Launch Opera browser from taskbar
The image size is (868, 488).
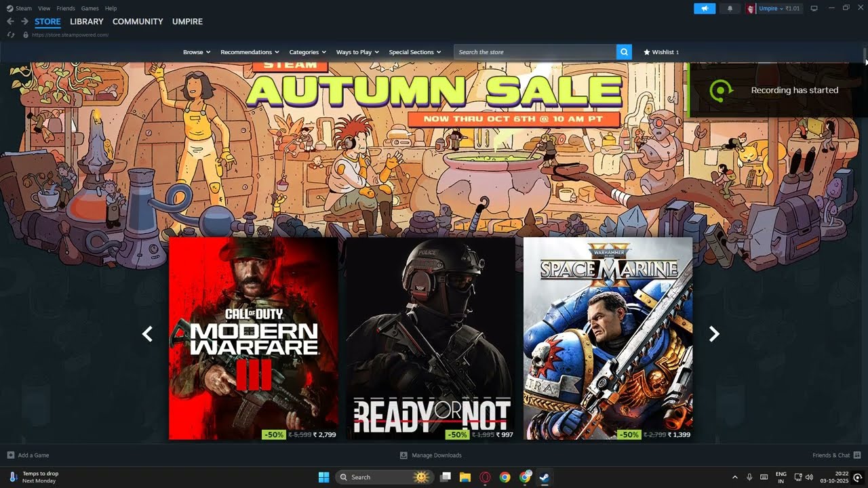tap(485, 477)
